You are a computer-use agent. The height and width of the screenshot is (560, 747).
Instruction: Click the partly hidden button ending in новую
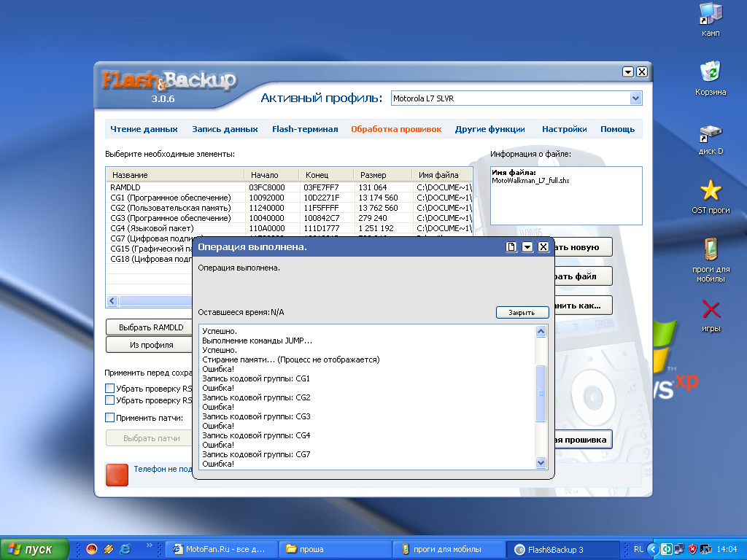(x=583, y=247)
